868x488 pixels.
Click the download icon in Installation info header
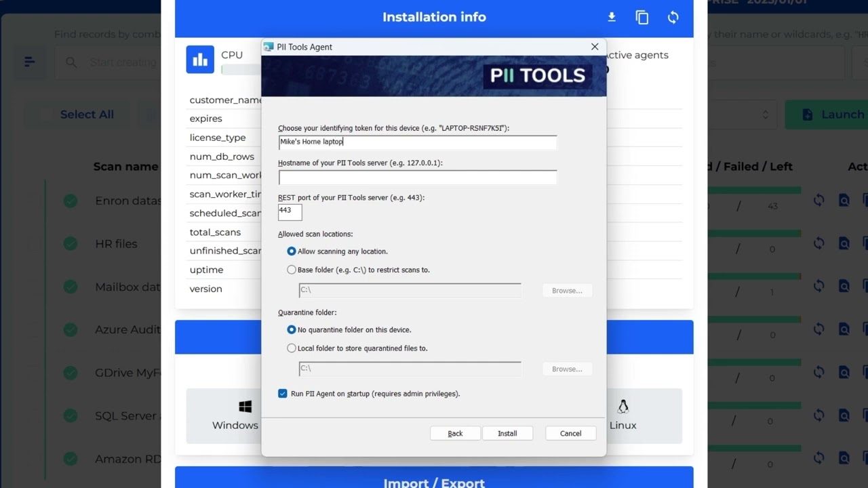[612, 17]
